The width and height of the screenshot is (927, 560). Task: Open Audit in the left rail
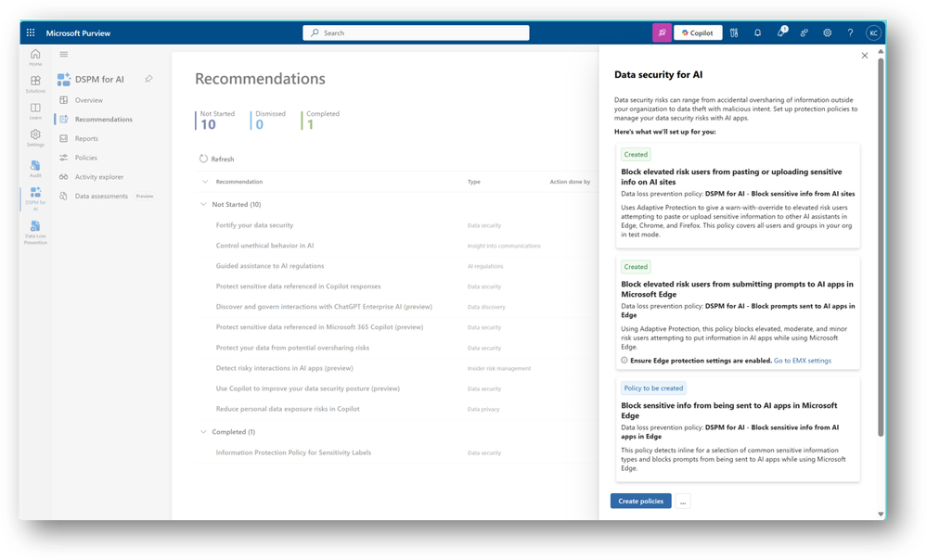coord(35,169)
